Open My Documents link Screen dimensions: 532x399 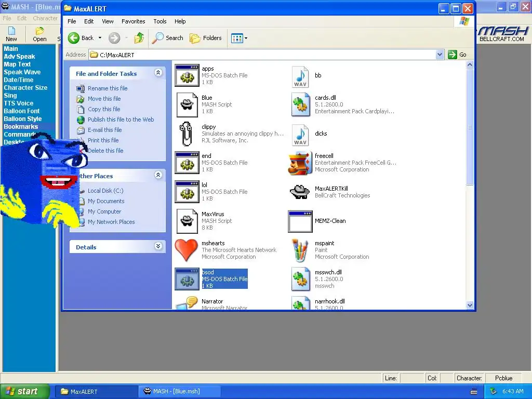tap(106, 201)
